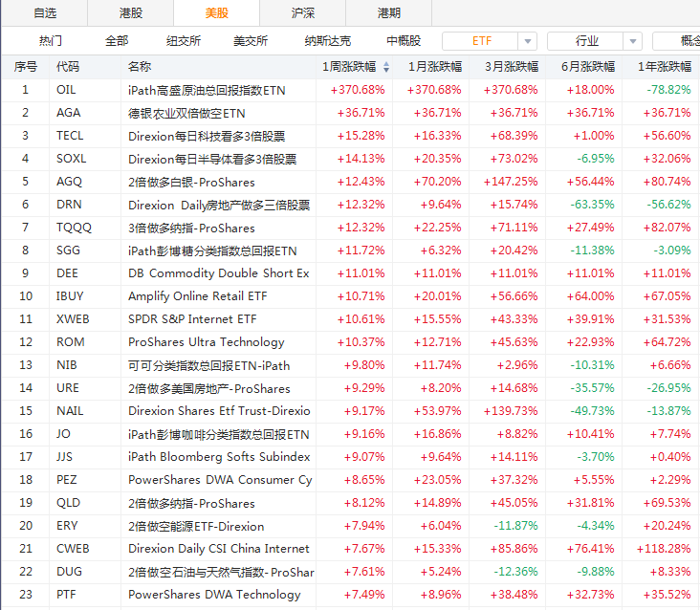Open 2倍做多白银-ProShares name
This screenshot has height=610, width=700.
tap(191, 182)
